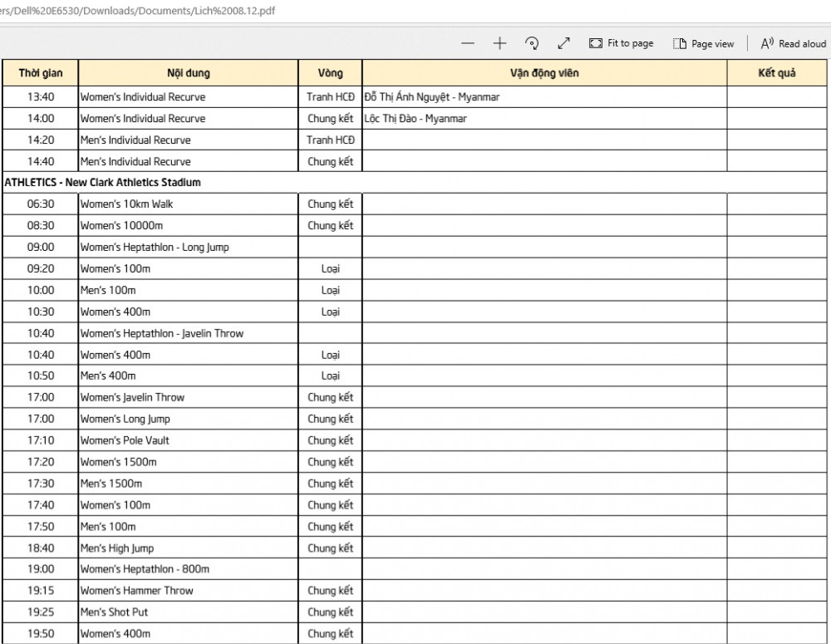Screen dimensions: 831x644
Task: Select the 19:25 time cell
Action: 41,612
